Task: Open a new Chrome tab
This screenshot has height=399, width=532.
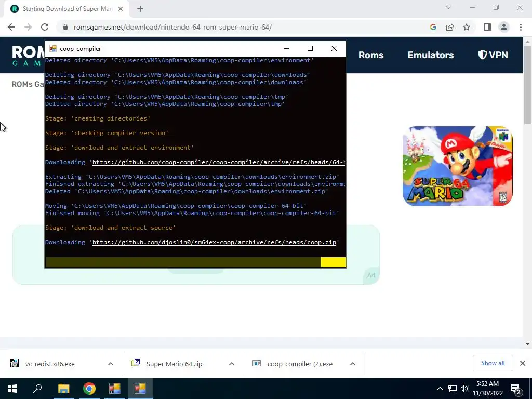Action: (140, 9)
